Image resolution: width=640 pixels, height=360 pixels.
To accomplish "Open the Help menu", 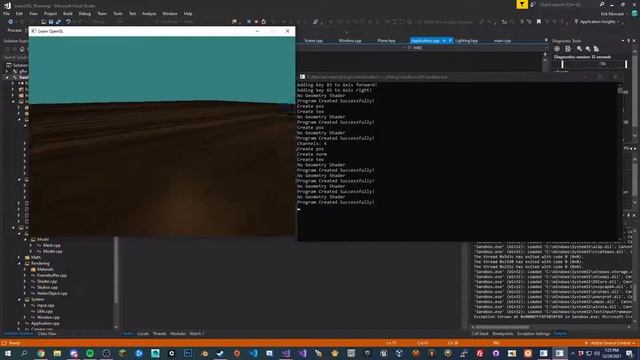I will 188,13.
